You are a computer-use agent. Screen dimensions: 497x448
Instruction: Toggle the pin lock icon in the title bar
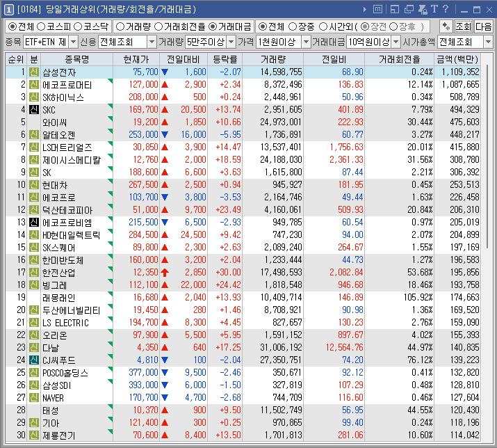[423, 10]
